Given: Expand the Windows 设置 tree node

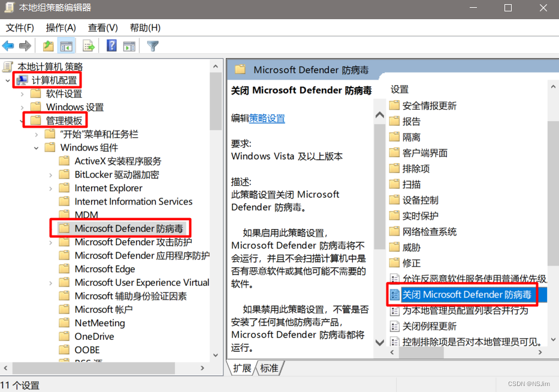Looking at the screenshot, I should coord(22,107).
